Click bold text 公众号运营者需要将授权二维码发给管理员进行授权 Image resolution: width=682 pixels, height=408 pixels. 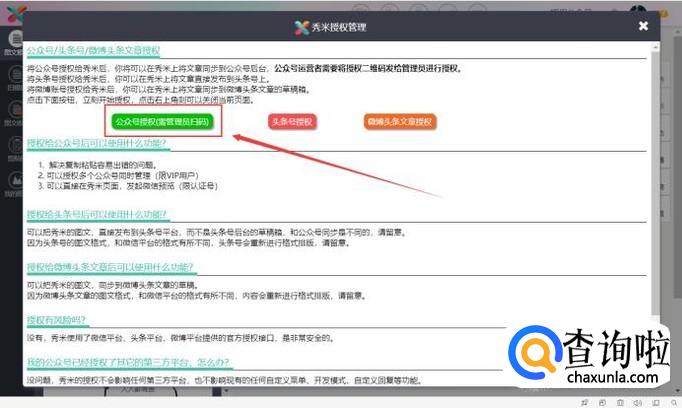368,68
